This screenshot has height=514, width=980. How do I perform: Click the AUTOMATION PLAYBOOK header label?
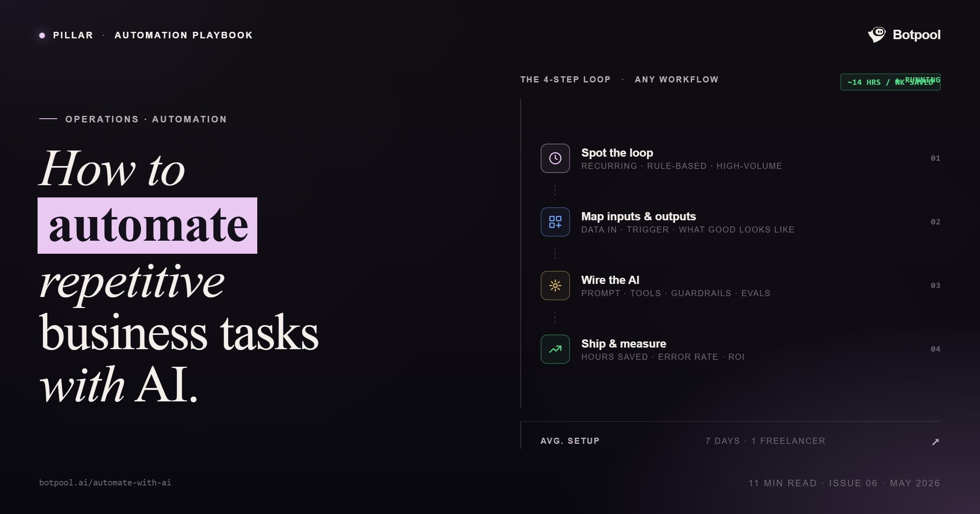pos(183,35)
